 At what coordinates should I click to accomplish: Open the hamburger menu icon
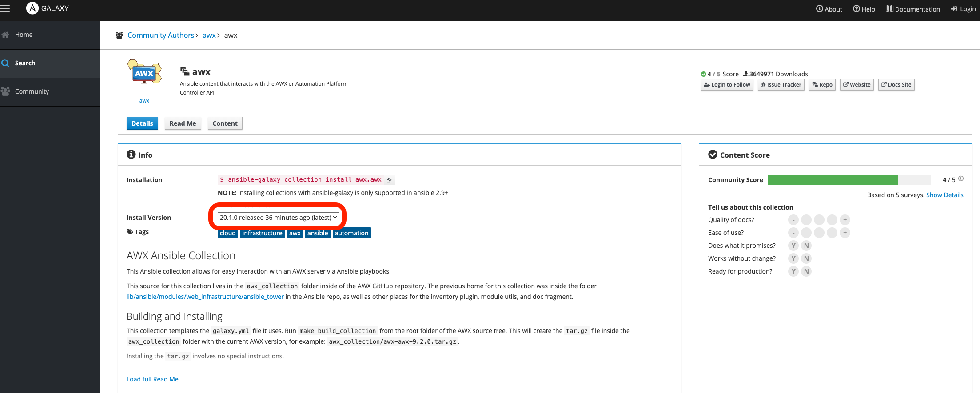[5, 8]
